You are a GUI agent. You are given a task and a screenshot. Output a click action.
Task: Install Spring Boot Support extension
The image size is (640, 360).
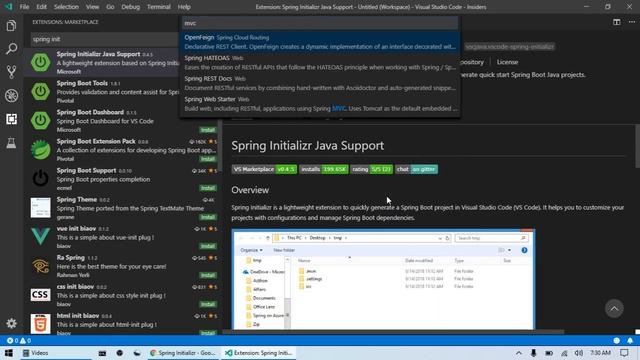click(x=208, y=188)
